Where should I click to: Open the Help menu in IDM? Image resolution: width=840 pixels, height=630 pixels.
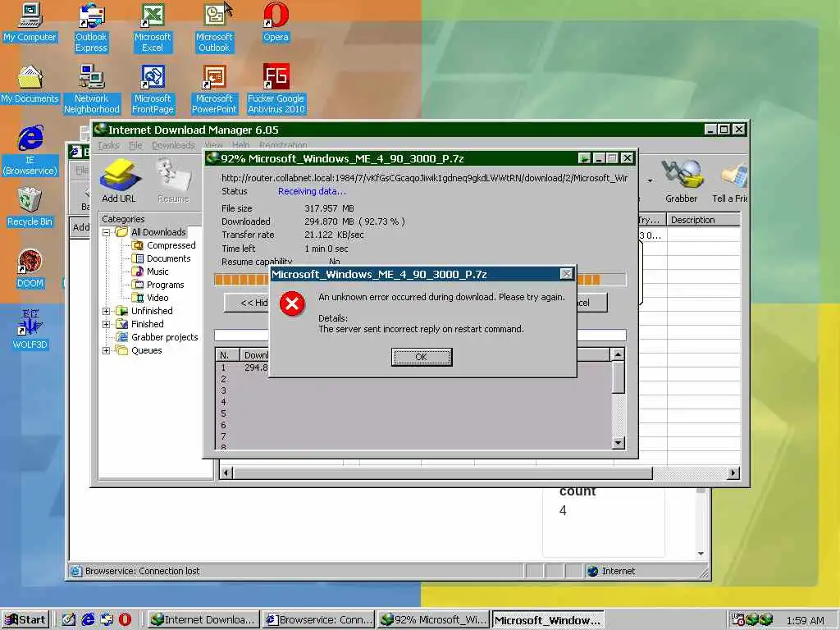240,145
